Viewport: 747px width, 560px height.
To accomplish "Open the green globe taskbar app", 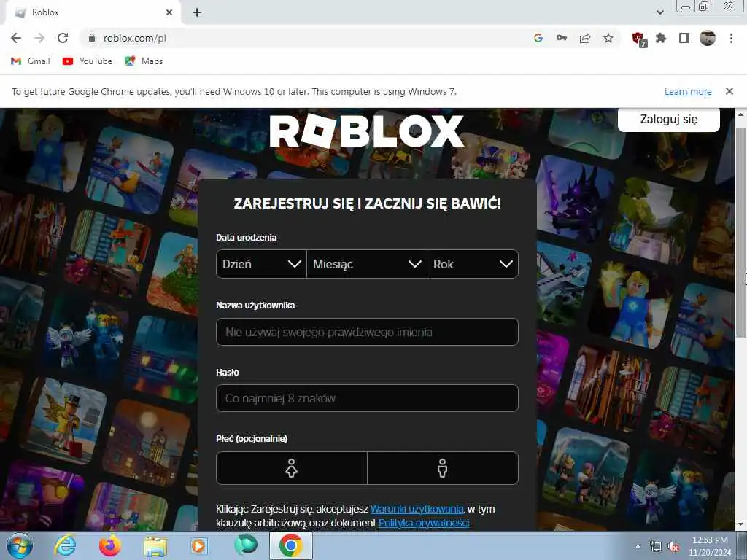I will coord(246,545).
